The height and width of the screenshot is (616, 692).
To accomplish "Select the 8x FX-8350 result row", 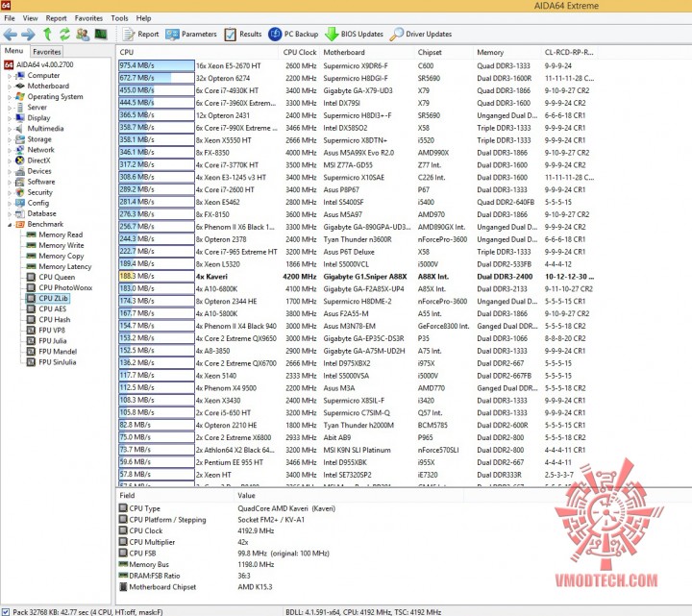I will [357, 153].
